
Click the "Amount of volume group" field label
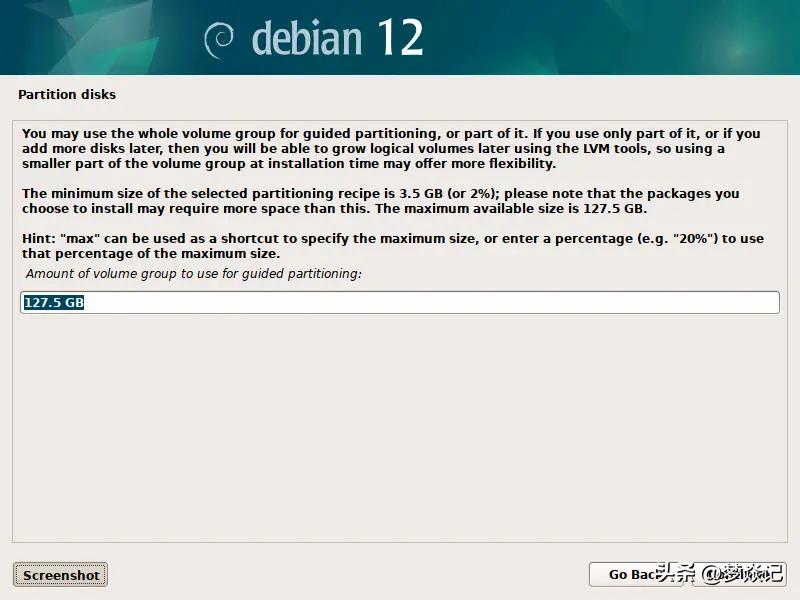193,273
